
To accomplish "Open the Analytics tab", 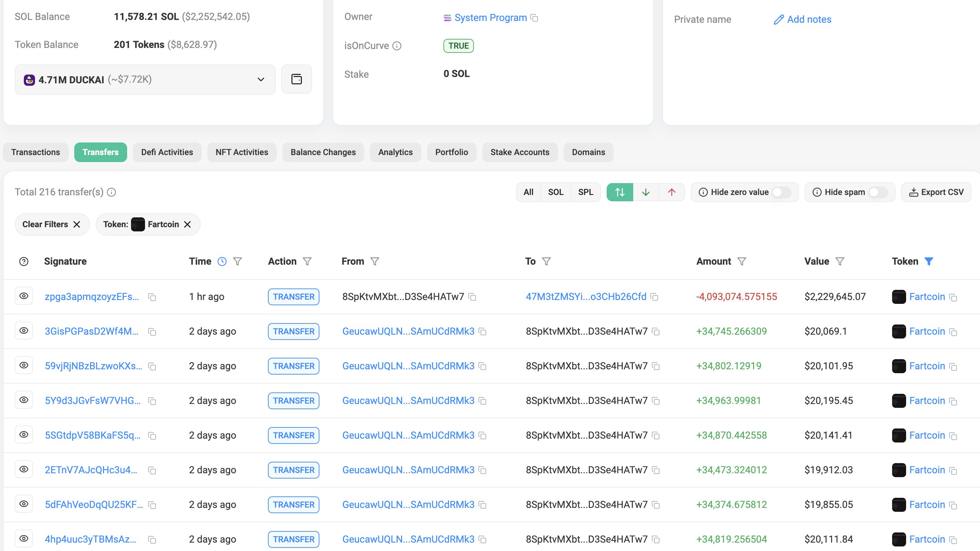I will (395, 152).
